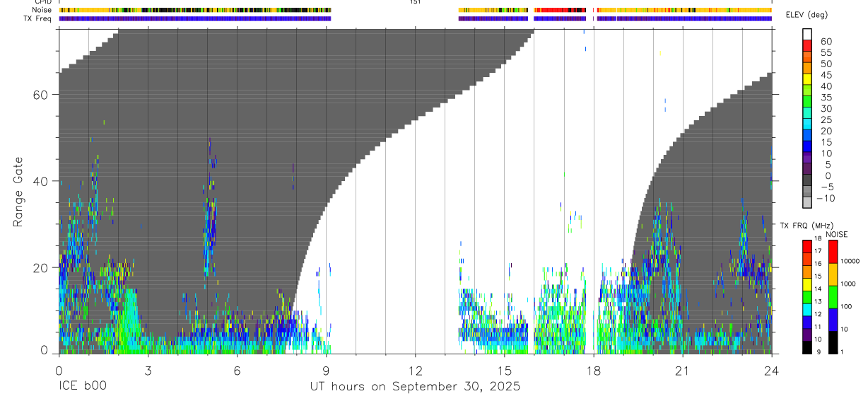
Task: Click the '151' CPID value at the top
Action: tap(415, 2)
